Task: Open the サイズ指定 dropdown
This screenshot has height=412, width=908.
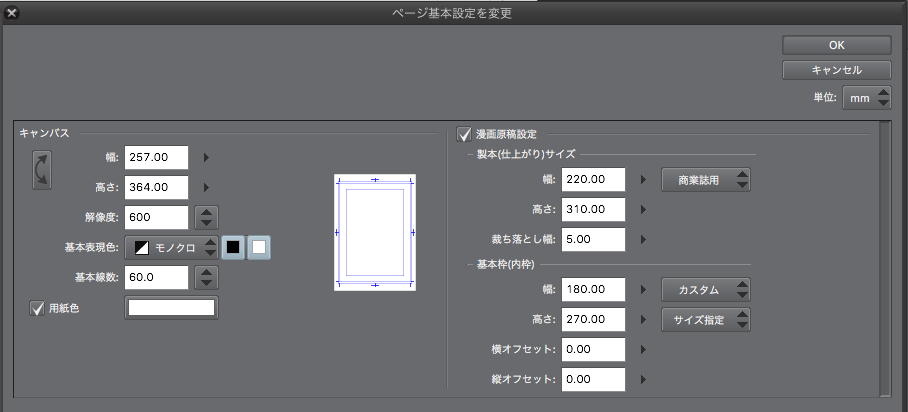Action: point(705,320)
